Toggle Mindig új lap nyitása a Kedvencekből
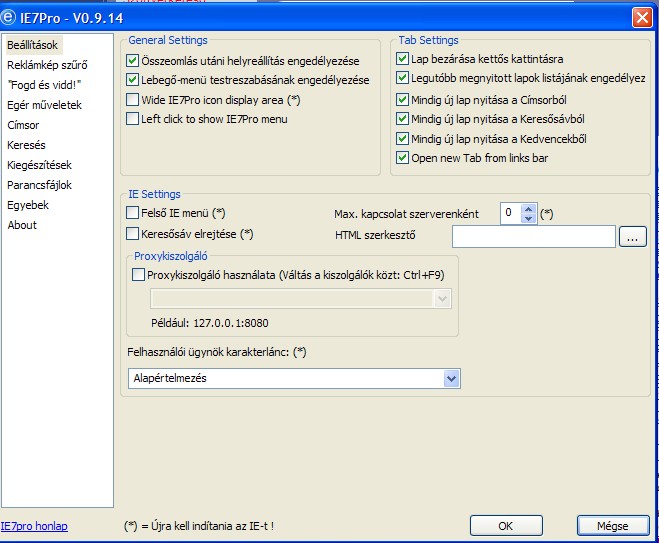 pyautogui.click(x=403, y=138)
